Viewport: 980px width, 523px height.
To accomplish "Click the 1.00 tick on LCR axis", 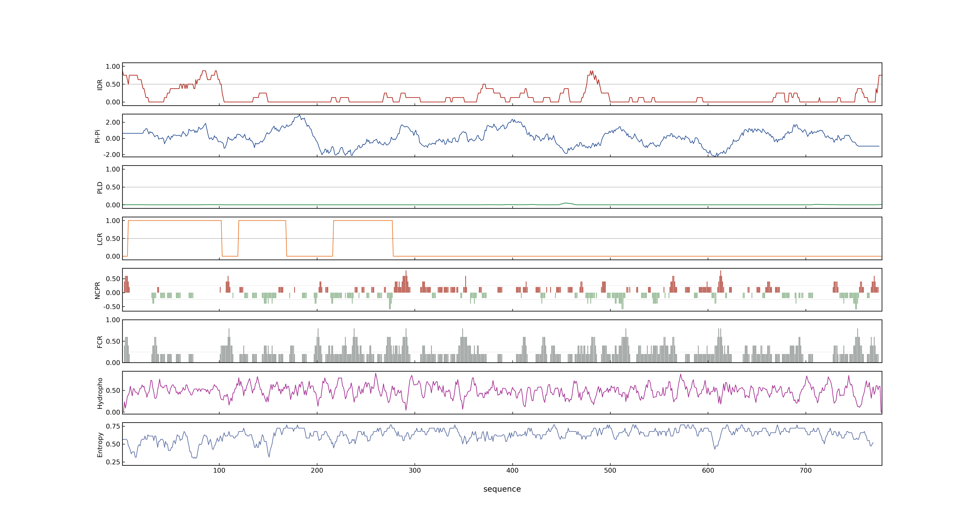I will [113, 221].
